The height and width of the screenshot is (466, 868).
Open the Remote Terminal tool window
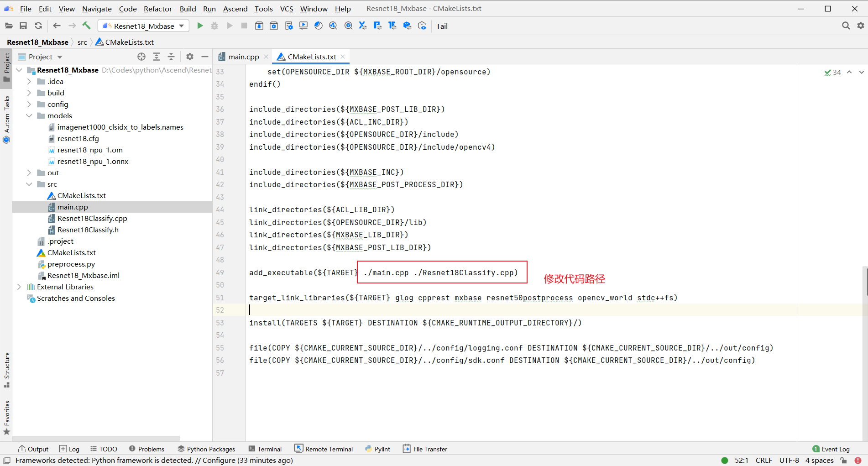pos(324,449)
